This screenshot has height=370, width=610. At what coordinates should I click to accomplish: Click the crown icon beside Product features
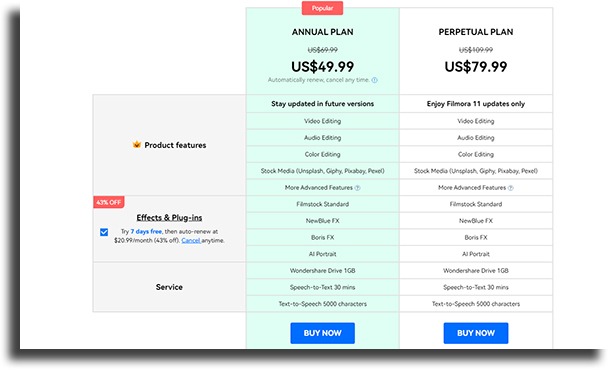point(137,145)
